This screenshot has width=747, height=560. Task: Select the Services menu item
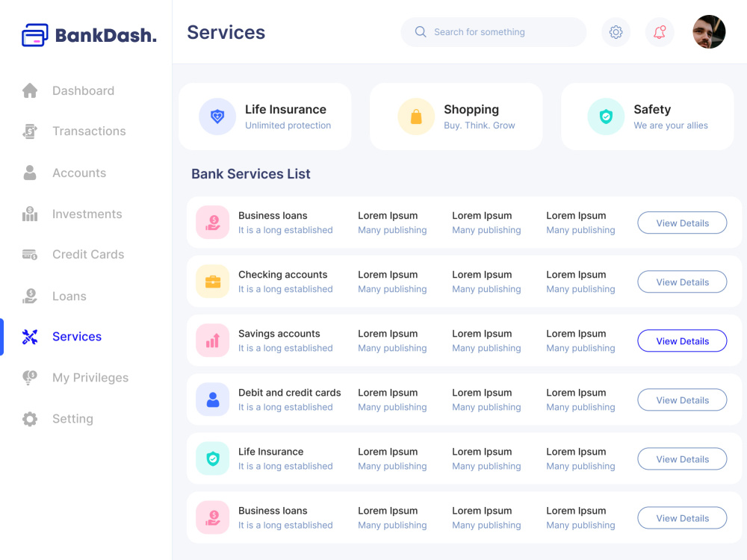coord(77,337)
